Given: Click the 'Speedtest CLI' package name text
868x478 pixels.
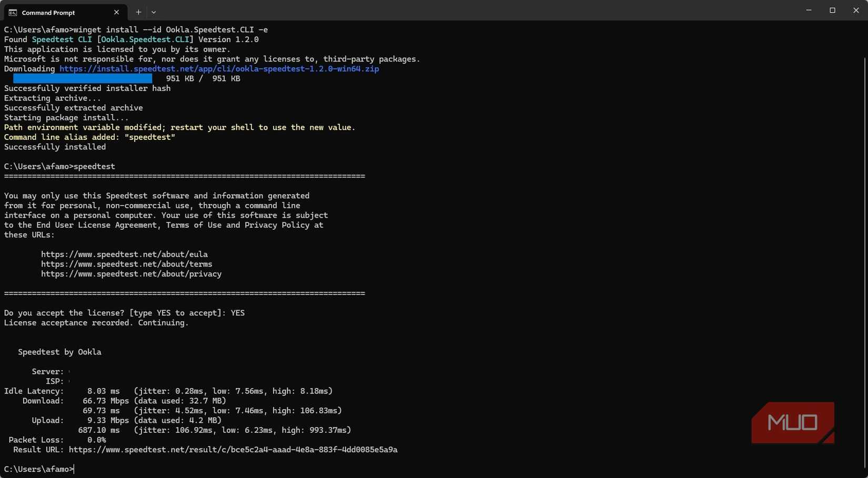Looking at the screenshot, I should tap(62, 39).
